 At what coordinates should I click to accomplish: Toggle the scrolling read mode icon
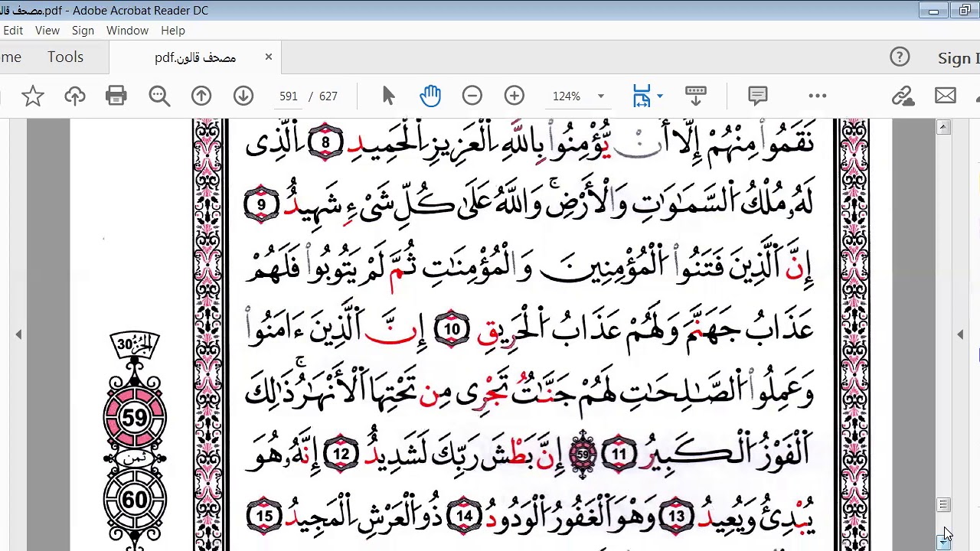click(x=695, y=96)
